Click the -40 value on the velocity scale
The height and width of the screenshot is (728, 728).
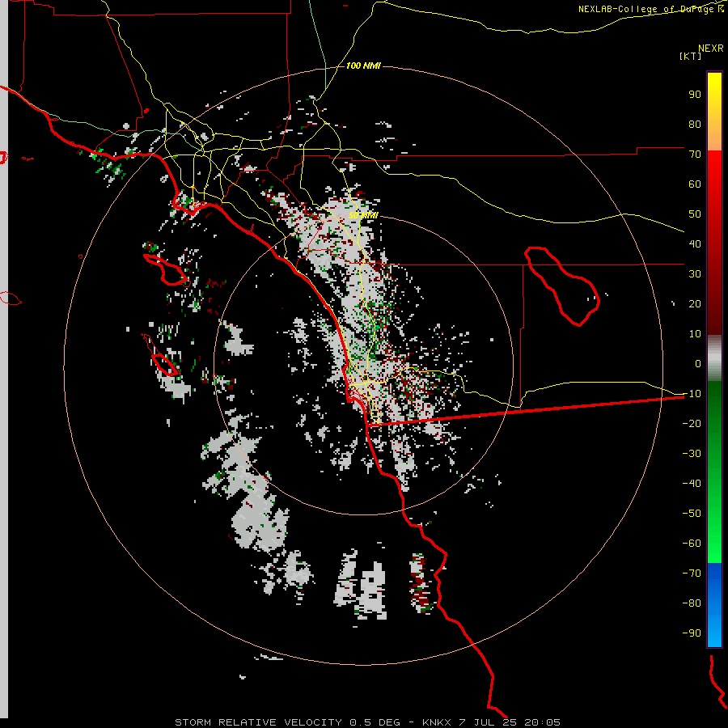point(692,484)
